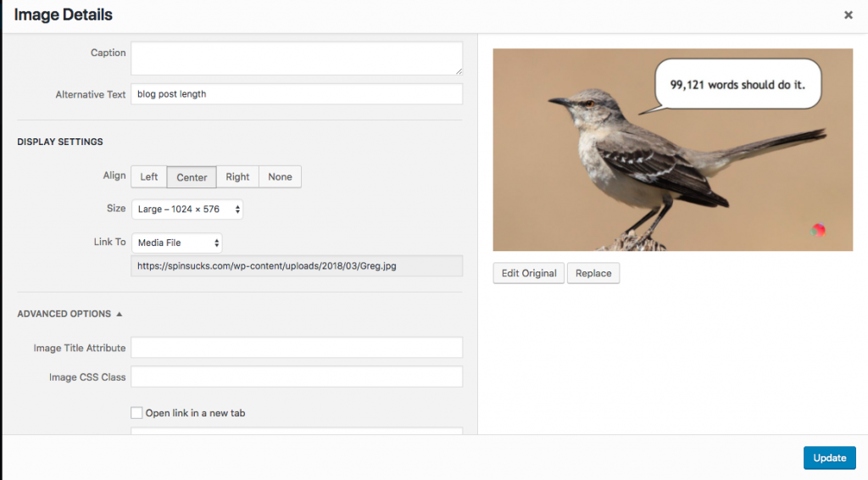
Task: Click the Edit Original button
Action: click(528, 273)
